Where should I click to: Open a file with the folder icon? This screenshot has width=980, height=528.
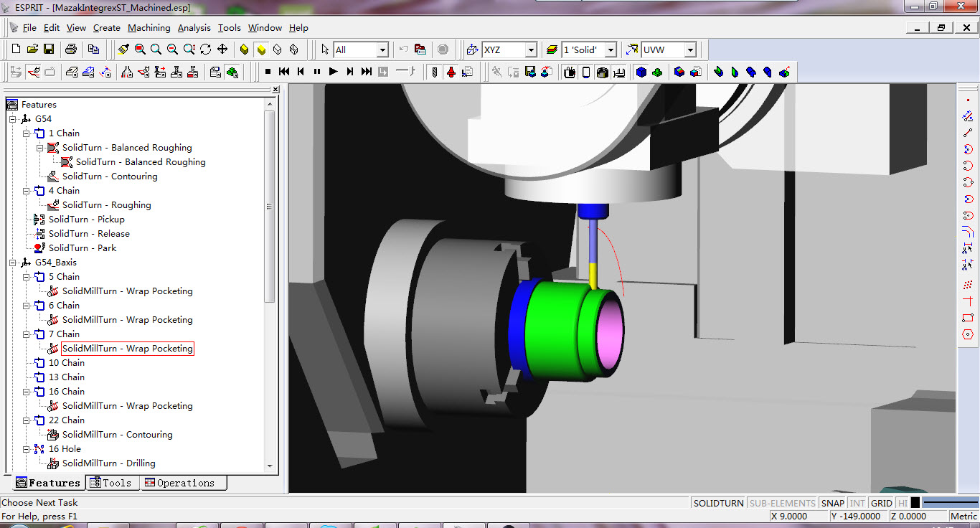click(32, 49)
